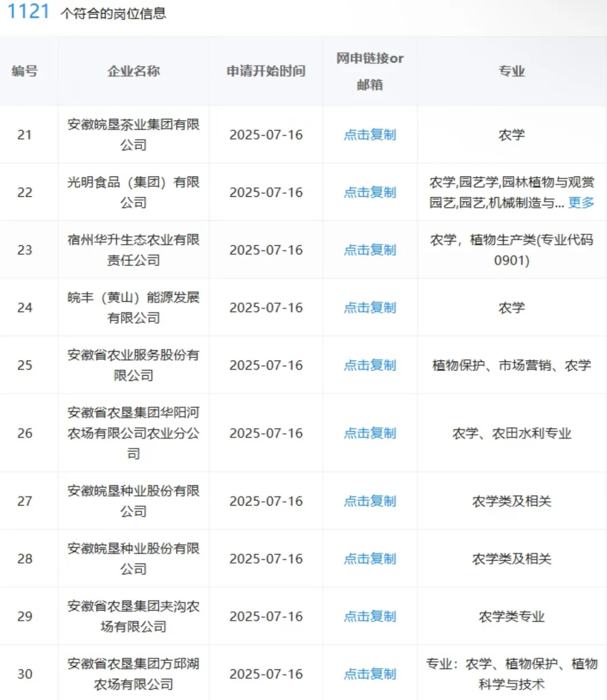Click 农学类及相关 in row 27

point(511,501)
